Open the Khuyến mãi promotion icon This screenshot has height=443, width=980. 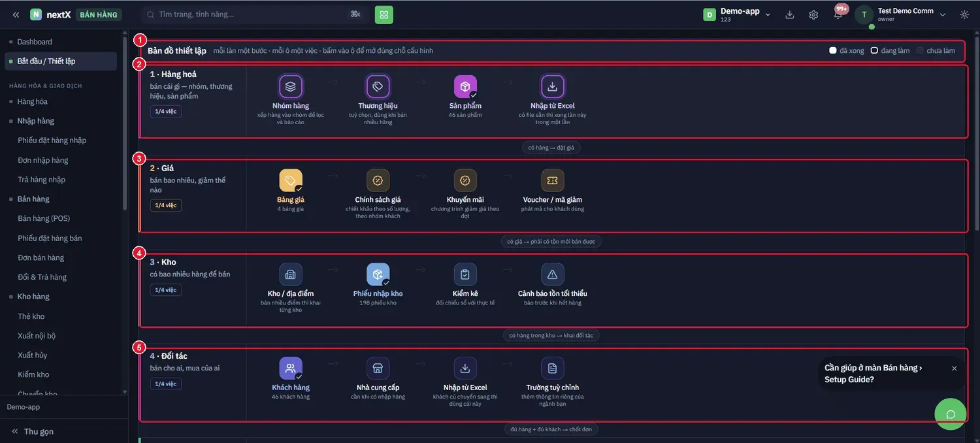click(465, 180)
